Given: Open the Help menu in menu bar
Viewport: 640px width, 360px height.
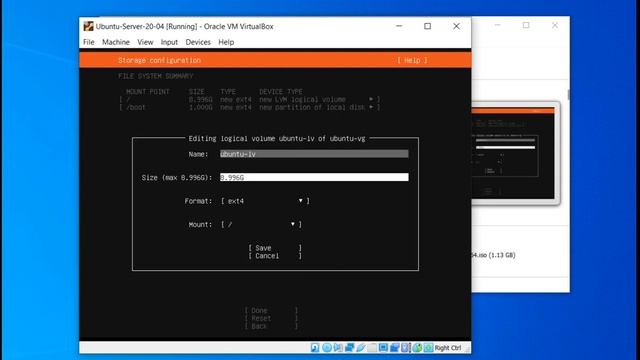Looking at the screenshot, I should click(226, 42).
